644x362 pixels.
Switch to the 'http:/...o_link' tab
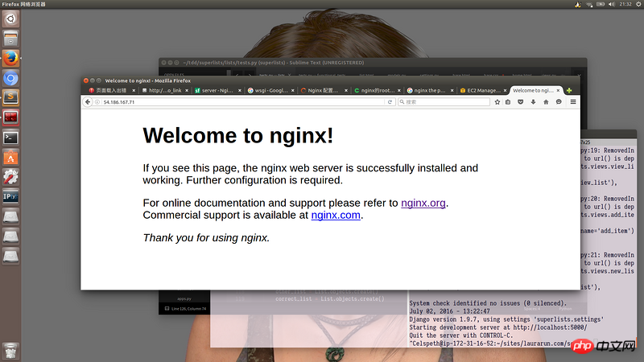[x=164, y=90]
